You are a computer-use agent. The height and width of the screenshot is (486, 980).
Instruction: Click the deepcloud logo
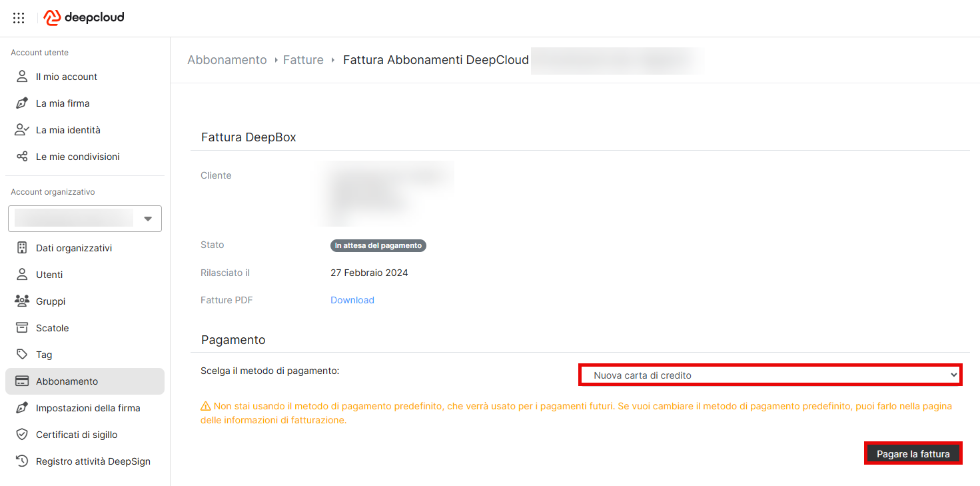84,18
